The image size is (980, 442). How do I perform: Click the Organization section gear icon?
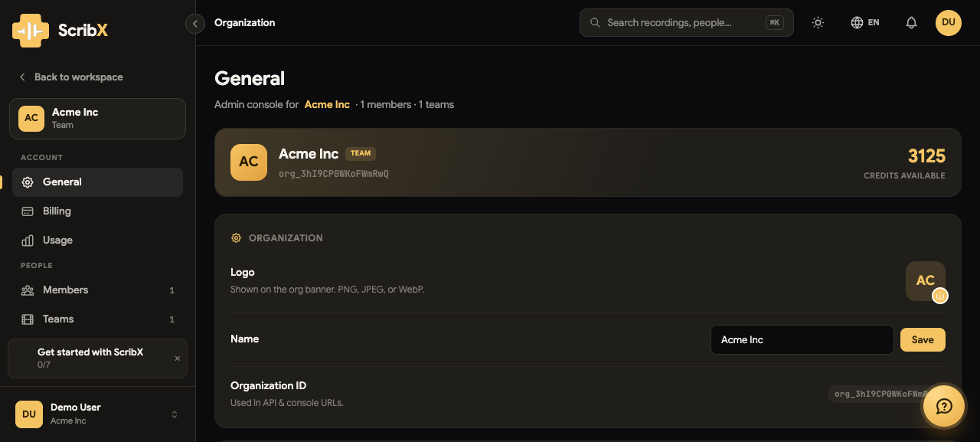[x=236, y=238]
